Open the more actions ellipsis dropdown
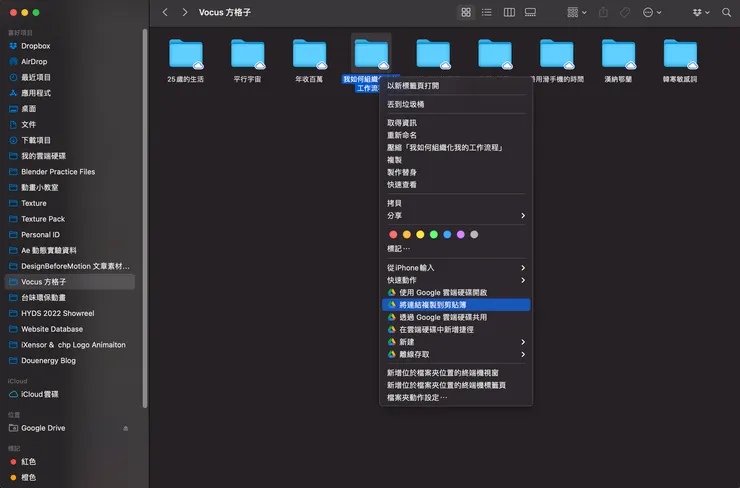 click(653, 12)
